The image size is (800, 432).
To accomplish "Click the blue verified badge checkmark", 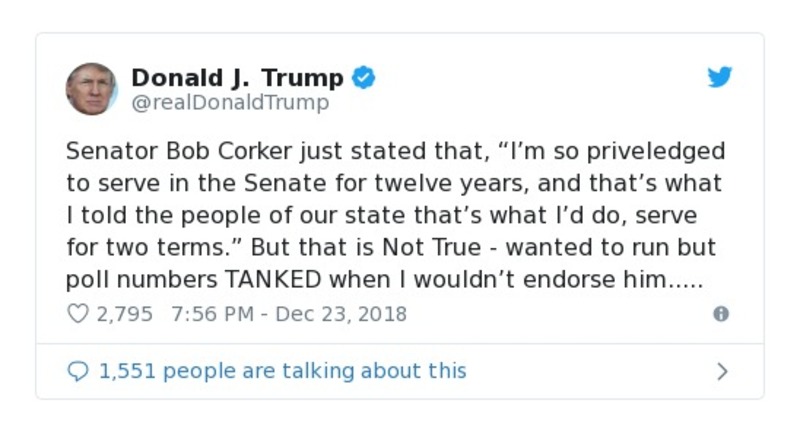I will 364,78.
